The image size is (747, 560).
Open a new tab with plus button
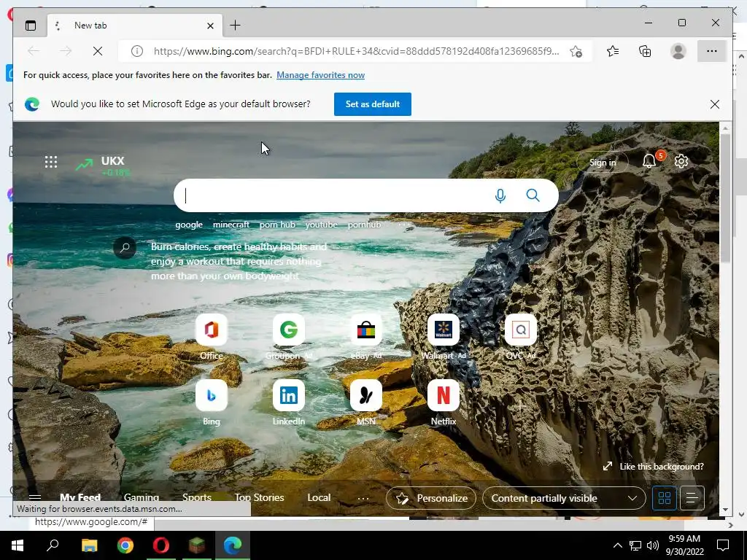235,26
